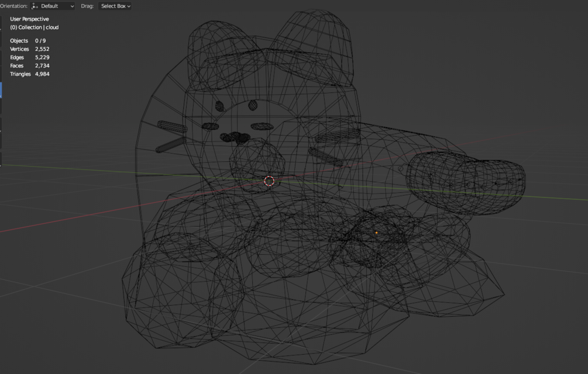
Task: Click the transform orientation axes icon
Action: click(35, 6)
